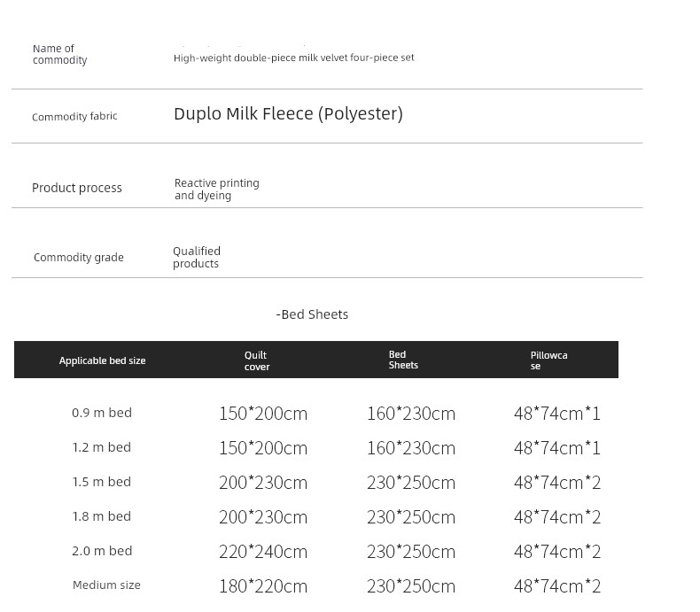Click the 'Medium size' row label
Screen dimensions: 700x612
[x=106, y=585]
